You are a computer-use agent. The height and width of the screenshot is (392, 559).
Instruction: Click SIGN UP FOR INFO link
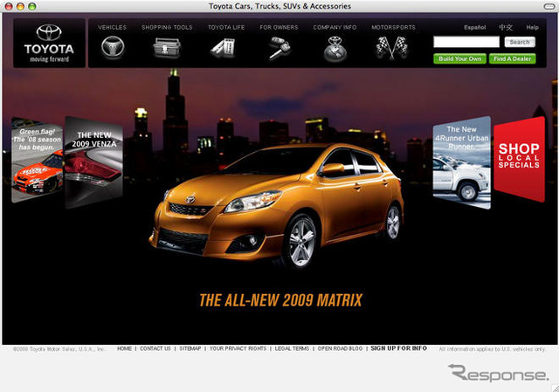399,348
